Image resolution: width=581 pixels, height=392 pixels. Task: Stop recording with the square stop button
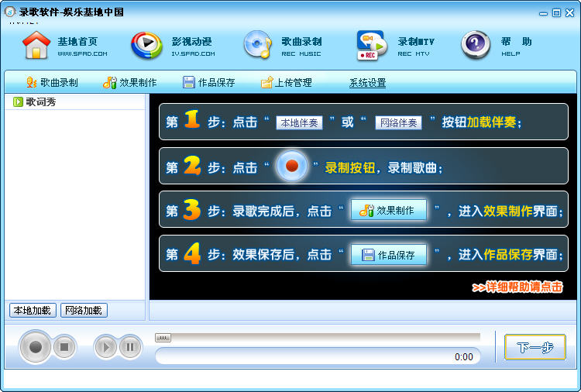point(64,347)
